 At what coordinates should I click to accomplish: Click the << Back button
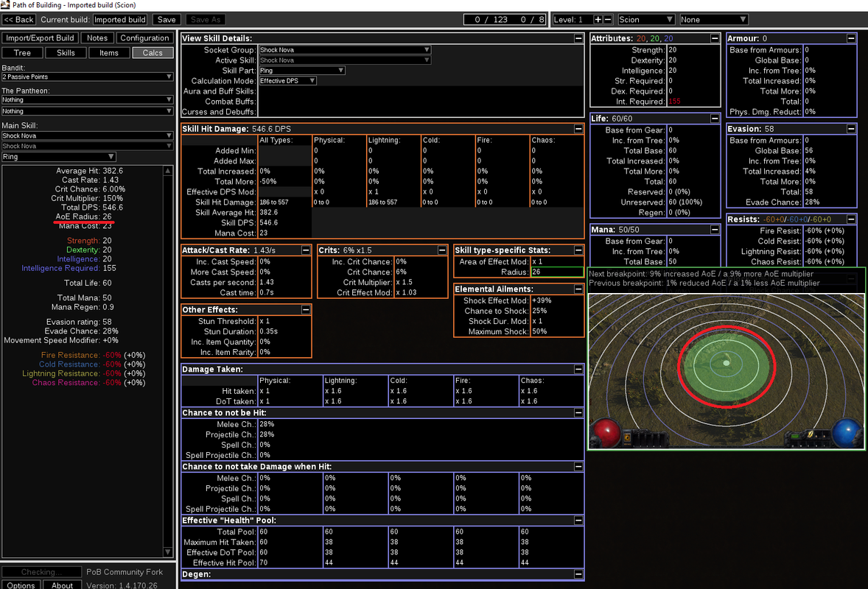tap(19, 19)
